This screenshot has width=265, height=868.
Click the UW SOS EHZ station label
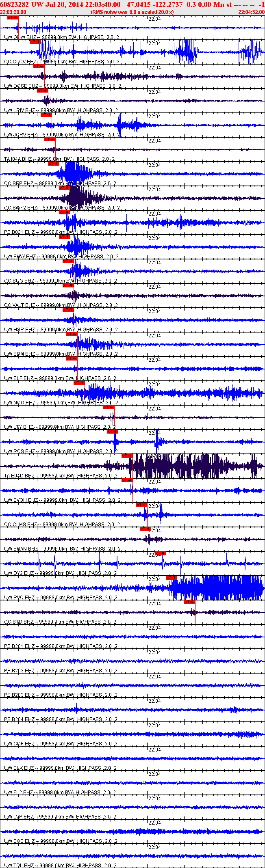pos(20,841)
